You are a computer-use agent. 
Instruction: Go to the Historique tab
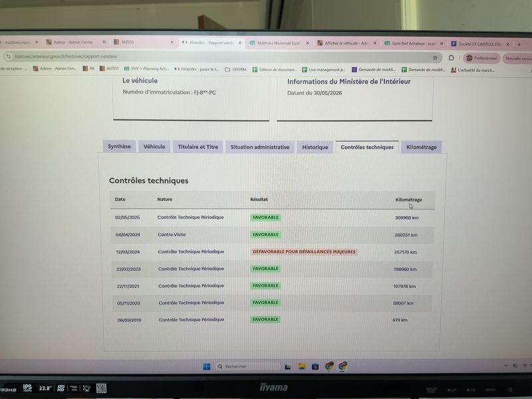[315, 147]
